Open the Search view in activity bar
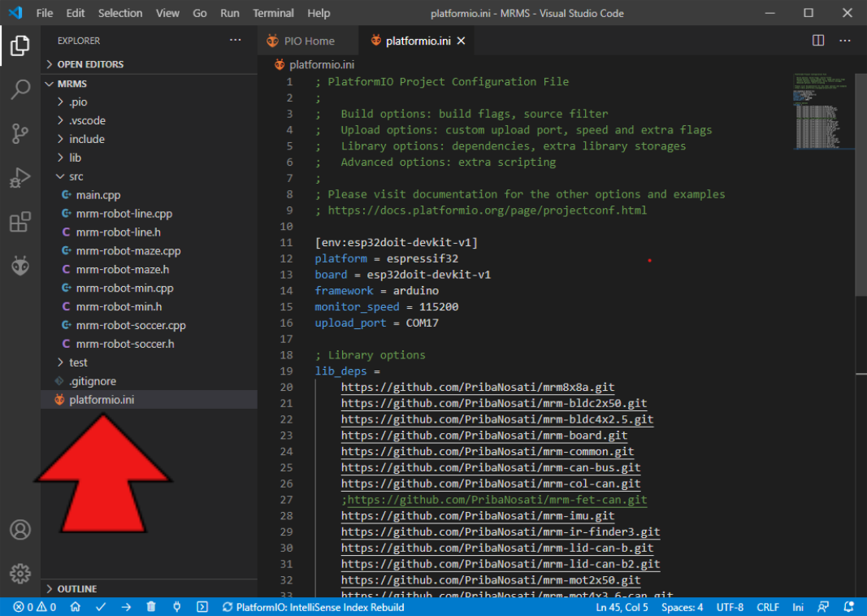867x616 pixels. point(20,89)
